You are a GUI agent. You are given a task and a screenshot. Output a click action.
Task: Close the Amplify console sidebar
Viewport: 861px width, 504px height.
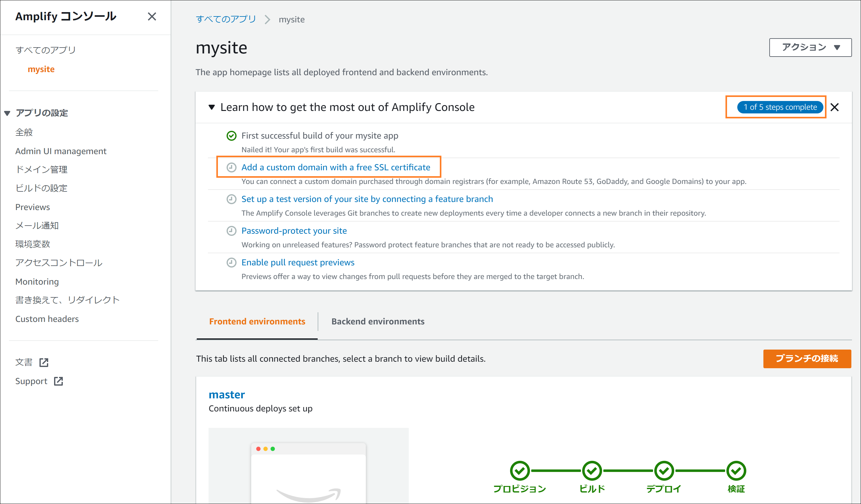[152, 16]
